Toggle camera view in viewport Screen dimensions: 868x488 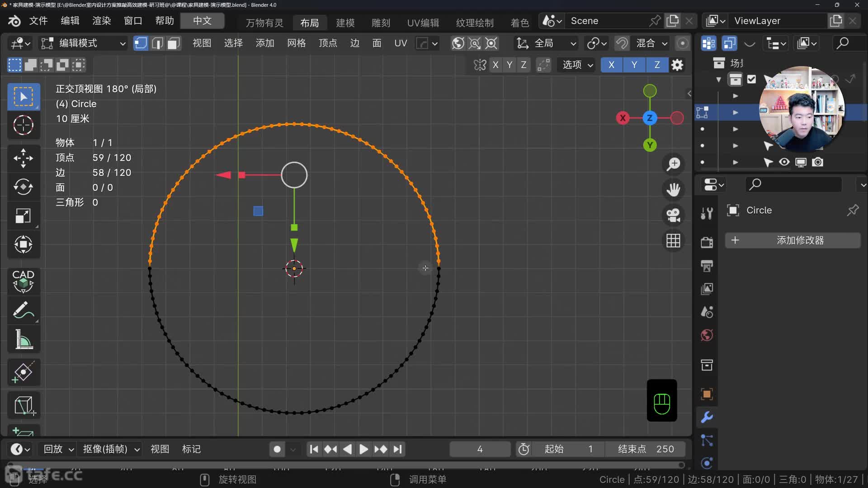pos(673,215)
